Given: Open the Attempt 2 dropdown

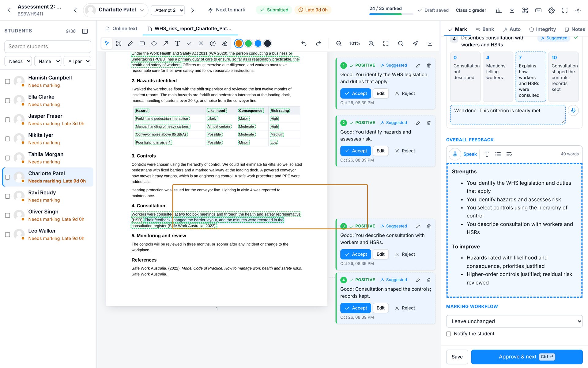Looking at the screenshot, I should pyautogui.click(x=168, y=10).
